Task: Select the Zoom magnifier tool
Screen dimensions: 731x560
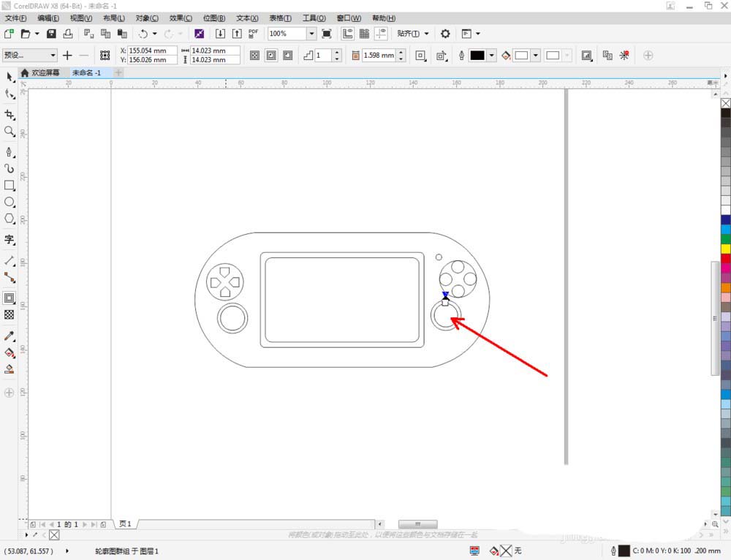Action: tap(10, 132)
